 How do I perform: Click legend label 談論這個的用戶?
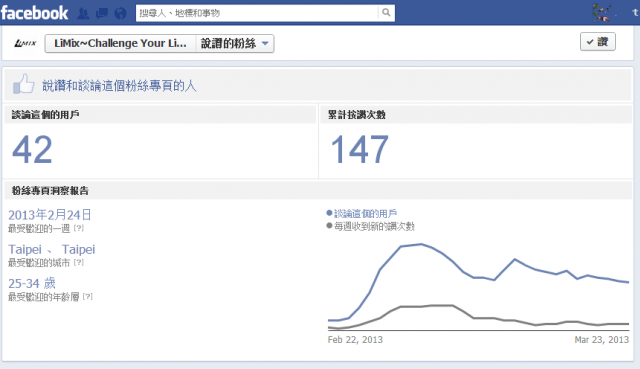coord(365,213)
